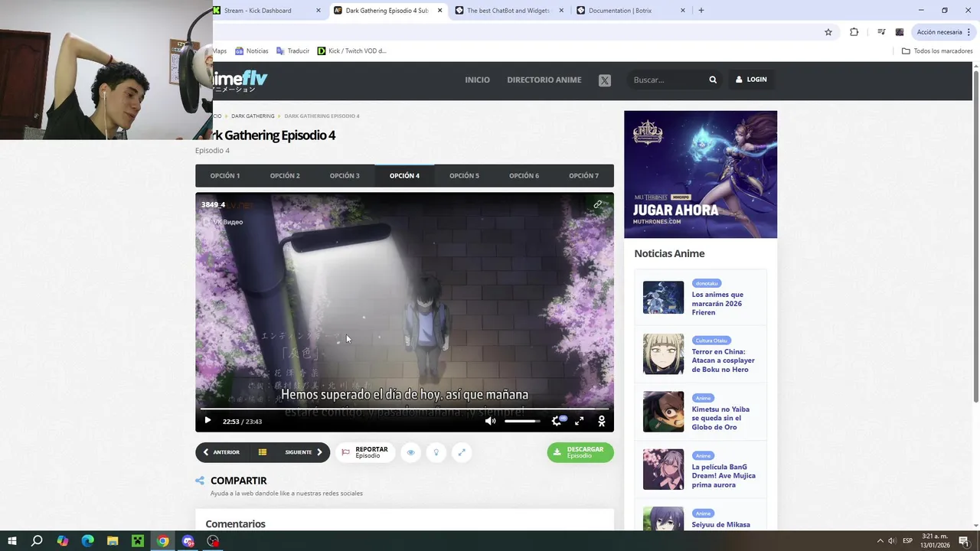Click 'Acción necesaria' profile chip
This screenshot has width=980, height=551.
(x=939, y=32)
